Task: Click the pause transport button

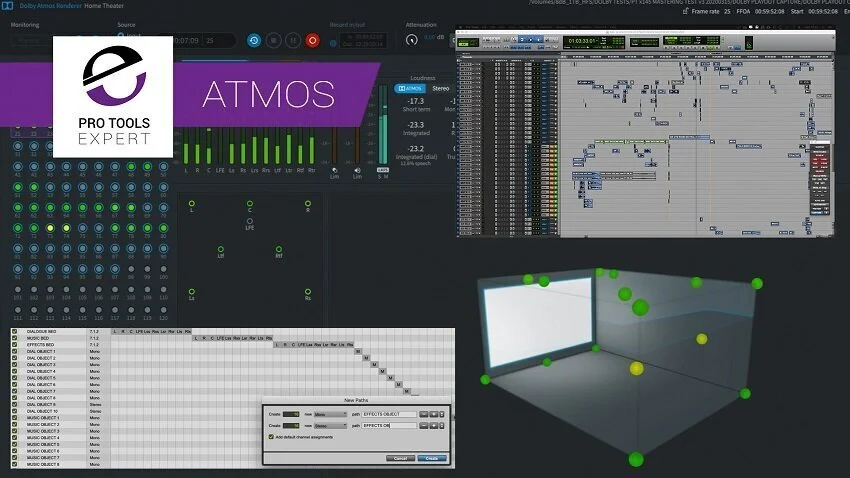Action: (293, 40)
